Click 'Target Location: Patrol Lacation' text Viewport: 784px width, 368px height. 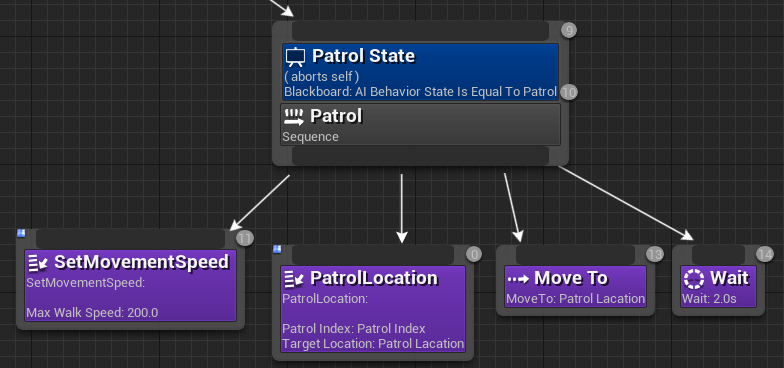click(x=373, y=344)
